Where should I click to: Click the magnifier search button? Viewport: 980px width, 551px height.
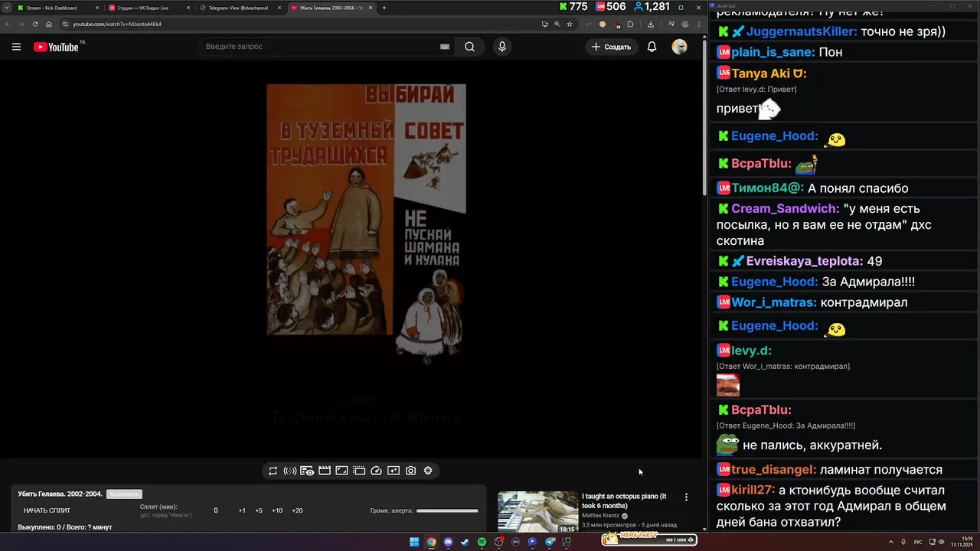[469, 47]
